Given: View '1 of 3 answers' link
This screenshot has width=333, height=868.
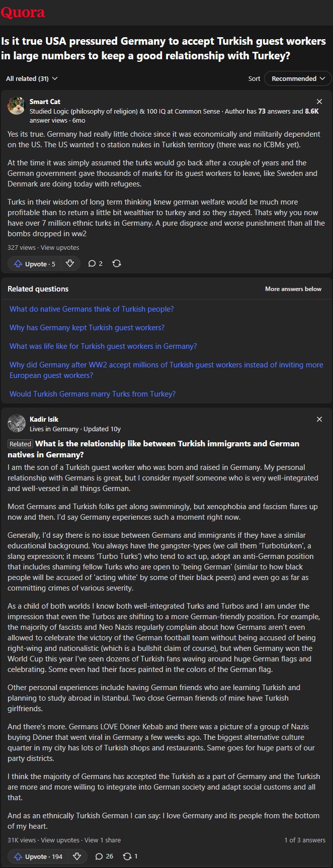Looking at the screenshot, I should pyautogui.click(x=304, y=840).
